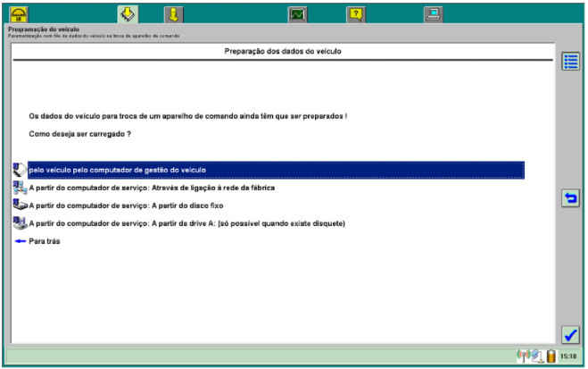Choose 'A partir do disco fixo' option
Image resolution: width=588 pixels, height=369 pixels.
tap(125, 205)
